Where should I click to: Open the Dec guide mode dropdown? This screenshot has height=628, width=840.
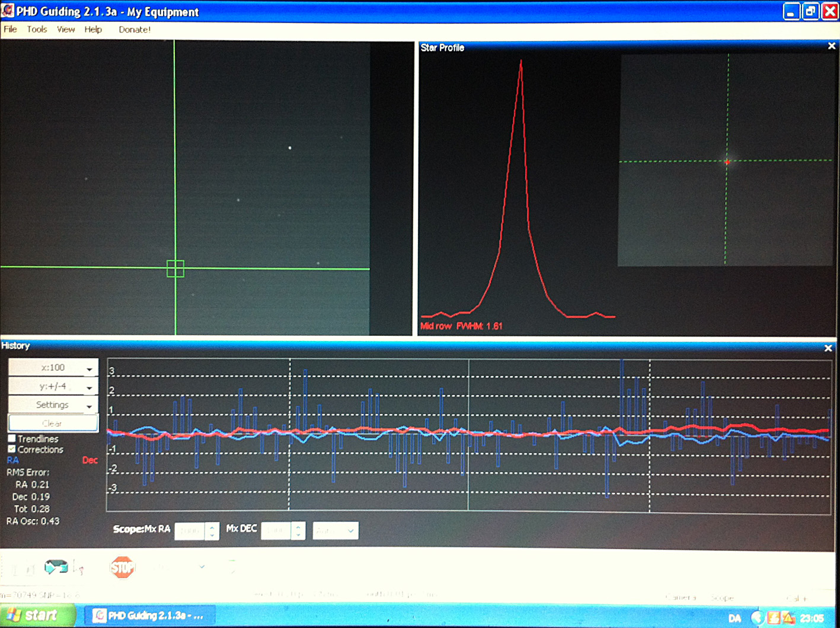click(x=336, y=530)
